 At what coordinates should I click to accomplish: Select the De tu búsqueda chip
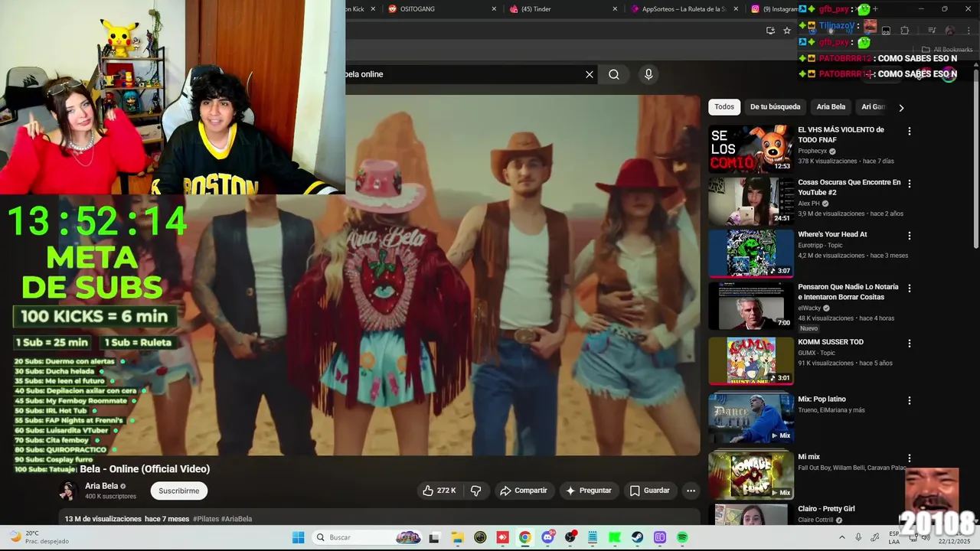tap(775, 107)
